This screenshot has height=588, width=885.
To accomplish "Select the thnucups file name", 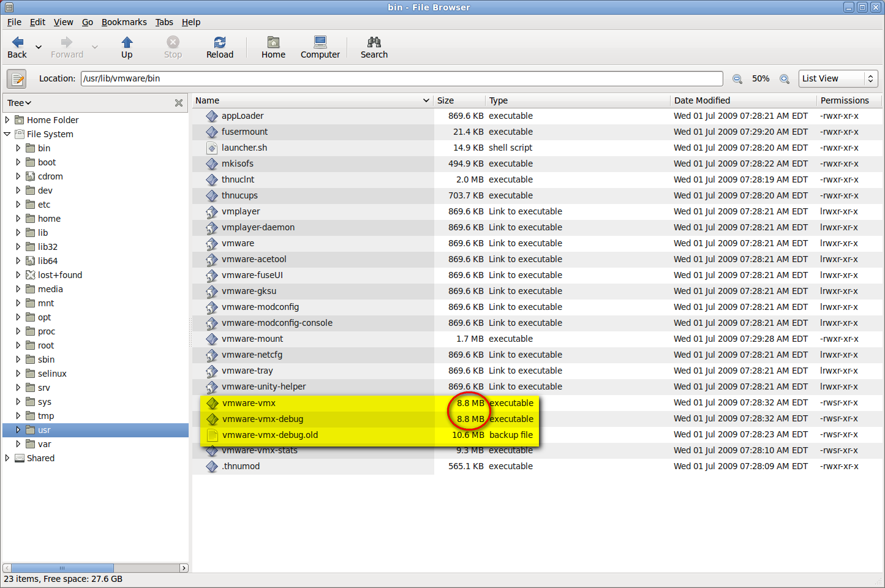I will pos(239,195).
